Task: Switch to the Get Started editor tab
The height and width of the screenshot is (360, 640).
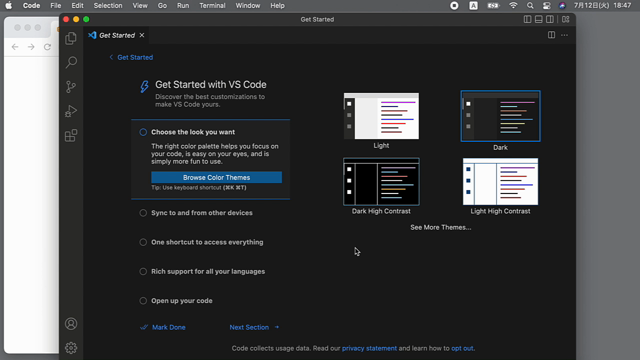Action: pos(117,35)
